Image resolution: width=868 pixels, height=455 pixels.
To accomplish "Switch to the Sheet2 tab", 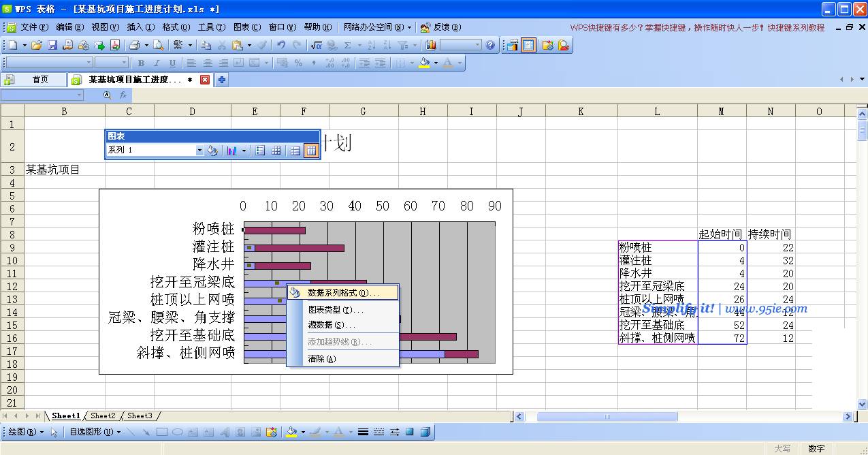I will pyautogui.click(x=103, y=415).
